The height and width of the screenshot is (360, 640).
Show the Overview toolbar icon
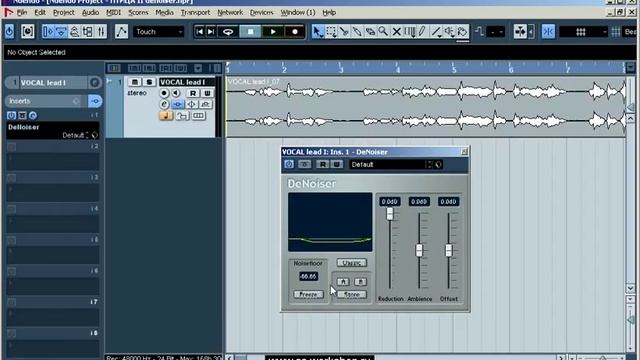click(x=75, y=31)
